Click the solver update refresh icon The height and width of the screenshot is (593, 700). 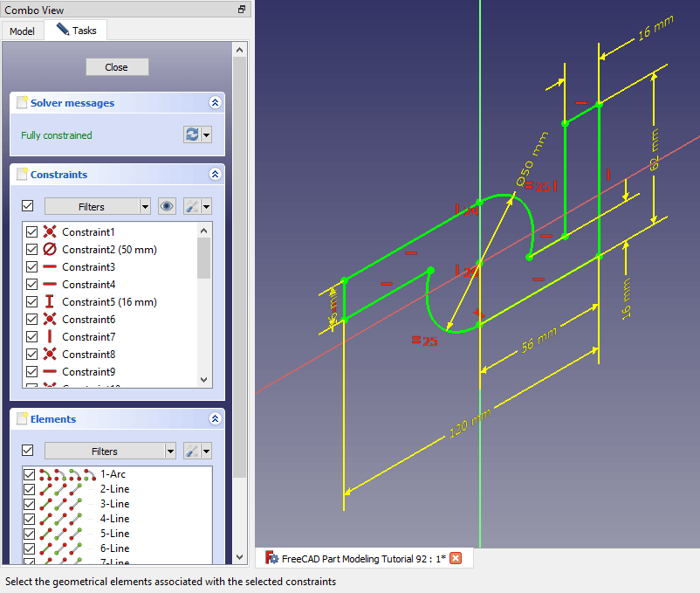point(192,134)
